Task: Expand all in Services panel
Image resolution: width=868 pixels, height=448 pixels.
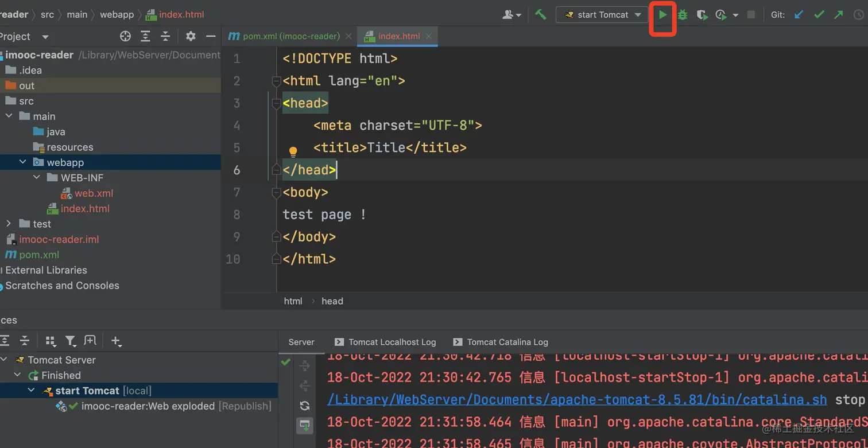Action: pyautogui.click(x=5, y=341)
